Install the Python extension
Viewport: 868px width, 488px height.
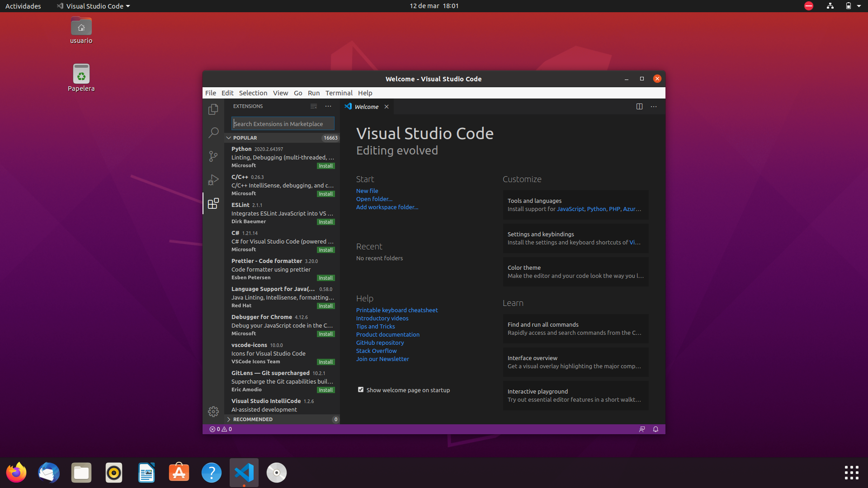pyautogui.click(x=325, y=166)
